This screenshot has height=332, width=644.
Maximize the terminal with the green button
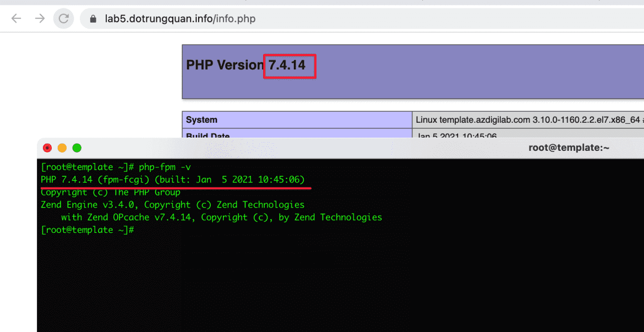[x=77, y=148]
